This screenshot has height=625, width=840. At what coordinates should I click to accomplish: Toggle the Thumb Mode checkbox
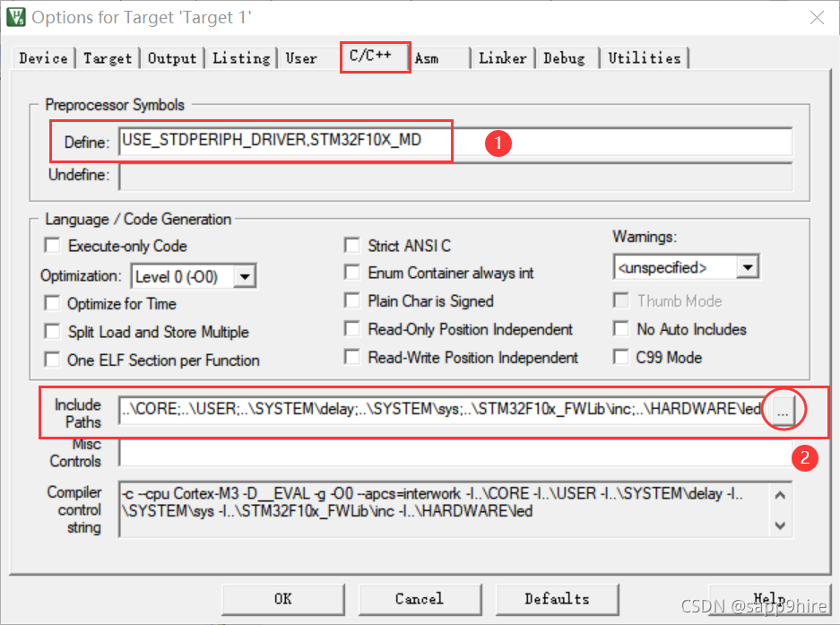(621, 300)
